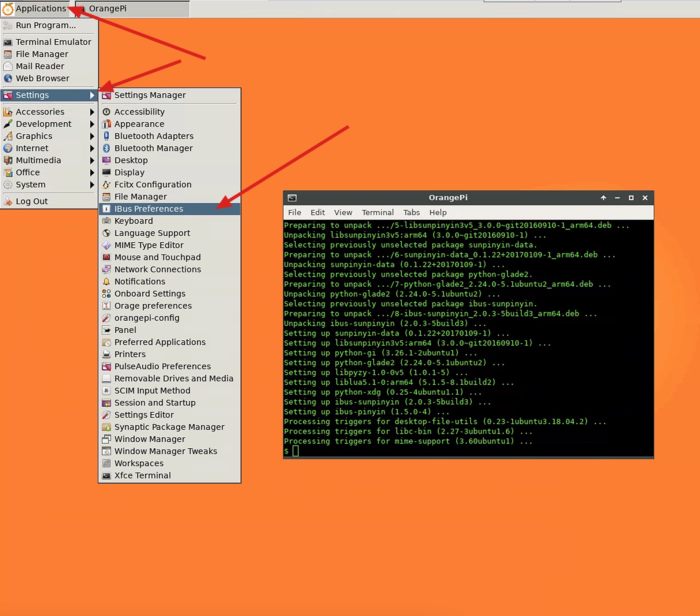Select File Manager in Applications menu
700x616 pixels.
pos(49,54)
